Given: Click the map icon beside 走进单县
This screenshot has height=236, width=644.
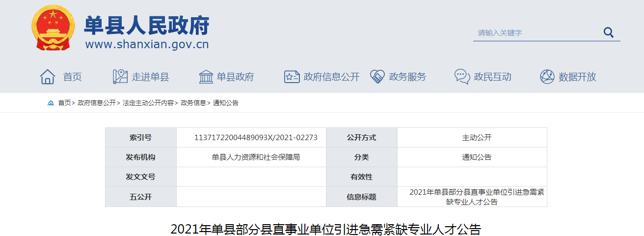Looking at the screenshot, I should 120,77.
